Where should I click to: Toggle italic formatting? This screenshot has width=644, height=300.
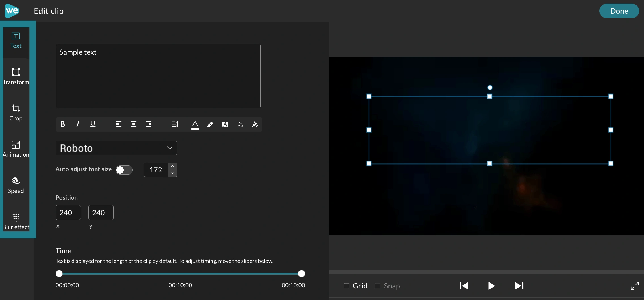point(78,124)
